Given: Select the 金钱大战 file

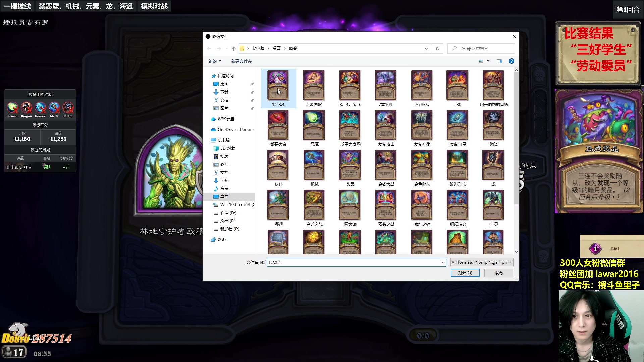Looking at the screenshot, I should [386, 168].
